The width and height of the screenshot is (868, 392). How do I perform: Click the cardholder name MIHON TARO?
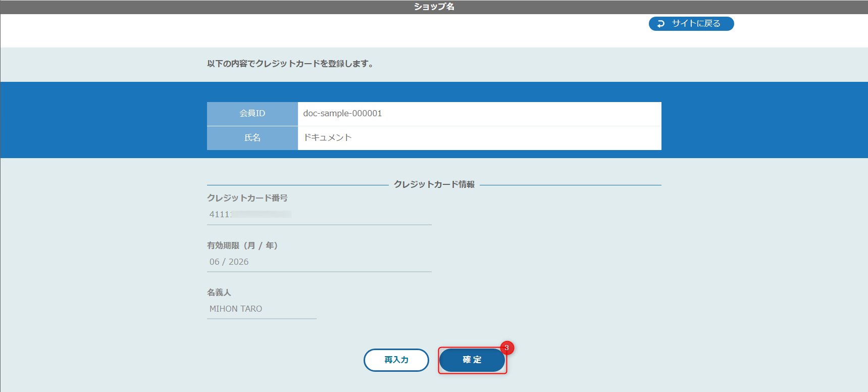coord(235,309)
